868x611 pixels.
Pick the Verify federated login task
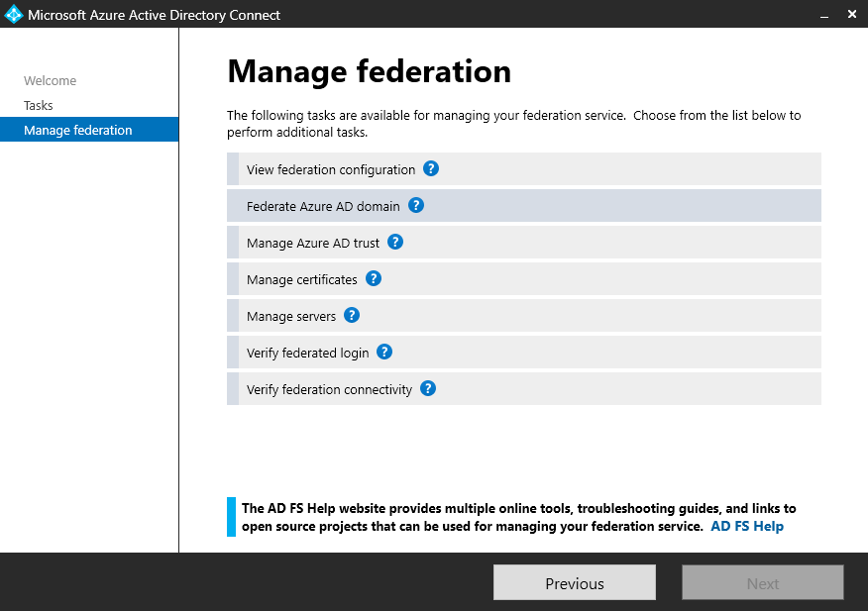[307, 353]
